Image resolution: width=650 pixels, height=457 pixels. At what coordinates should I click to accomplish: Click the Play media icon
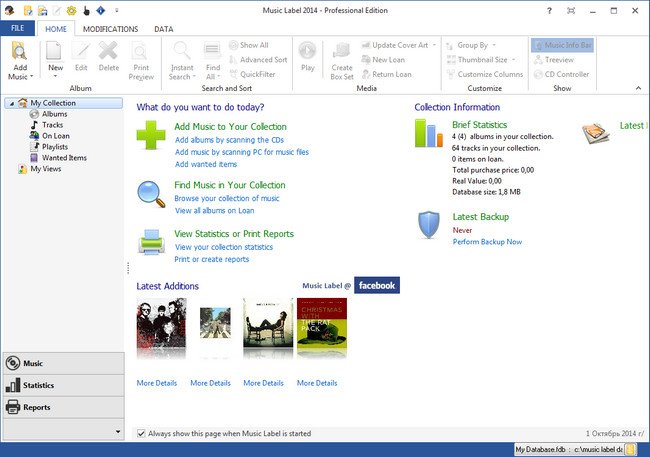coord(307,51)
